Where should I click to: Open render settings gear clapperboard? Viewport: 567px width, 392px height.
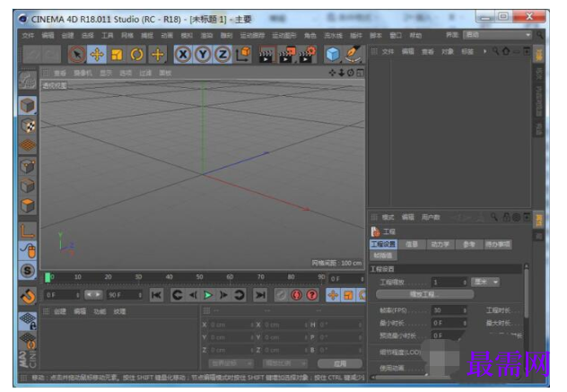click(308, 55)
